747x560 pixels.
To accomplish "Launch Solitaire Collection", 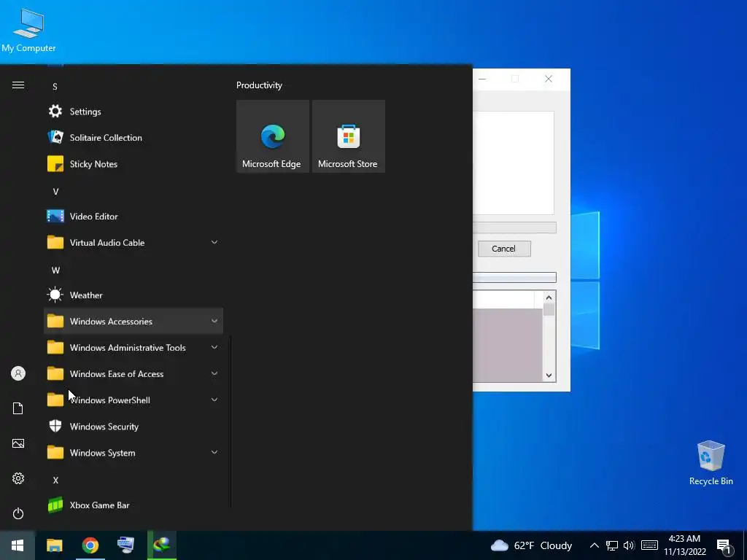I will (133, 138).
